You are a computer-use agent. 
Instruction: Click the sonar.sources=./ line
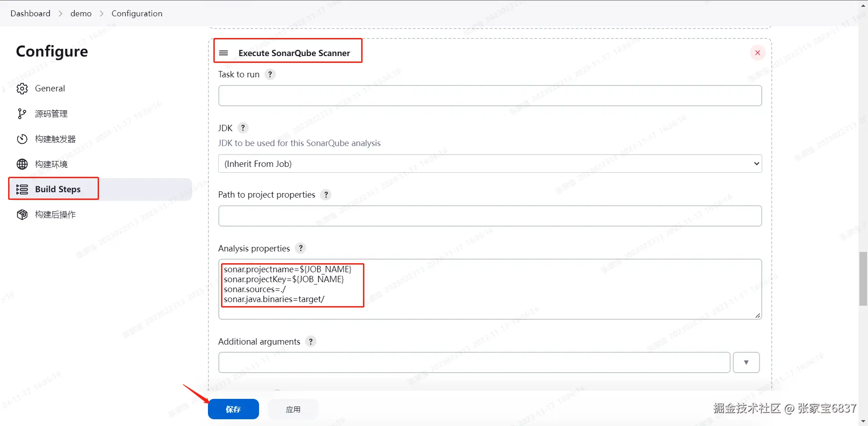point(255,289)
